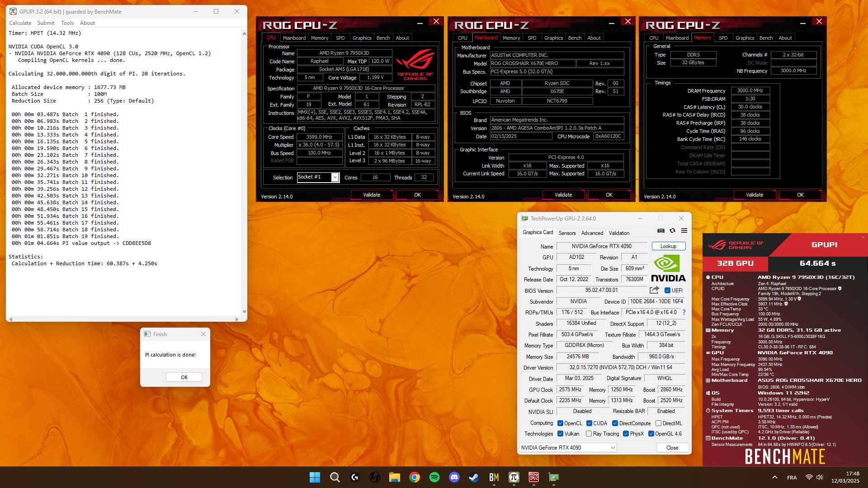Enable the DirectML checkbox

coord(658,423)
